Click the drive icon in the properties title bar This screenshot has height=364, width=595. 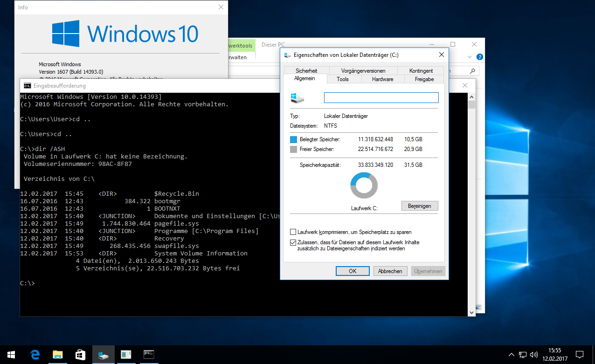[x=287, y=55]
